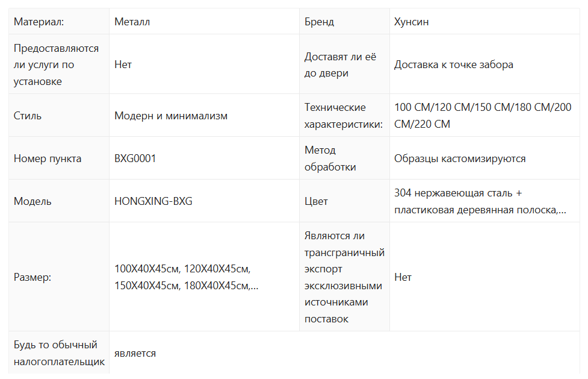Select 'Образцы кастомизируются' value

pyautogui.click(x=460, y=158)
